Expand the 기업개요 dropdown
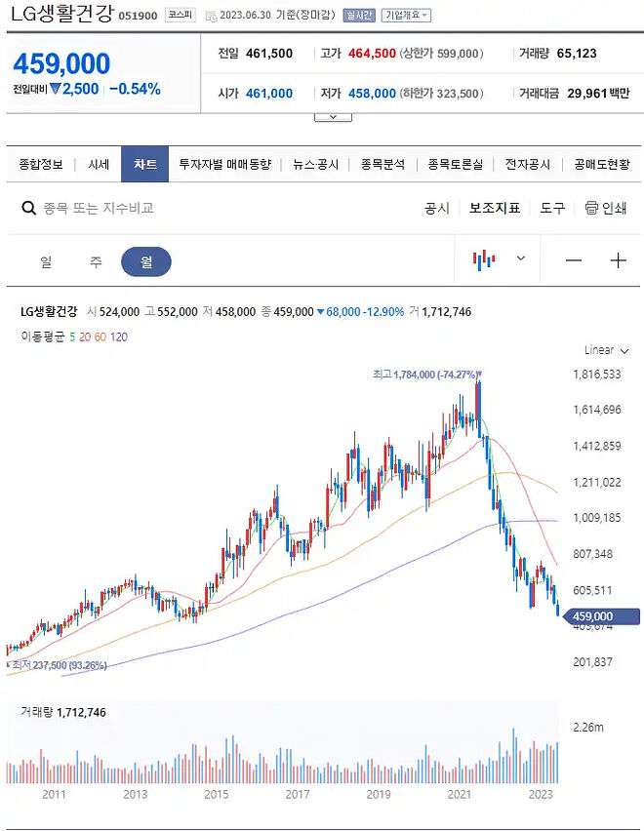This screenshot has width=644, height=831. click(408, 15)
